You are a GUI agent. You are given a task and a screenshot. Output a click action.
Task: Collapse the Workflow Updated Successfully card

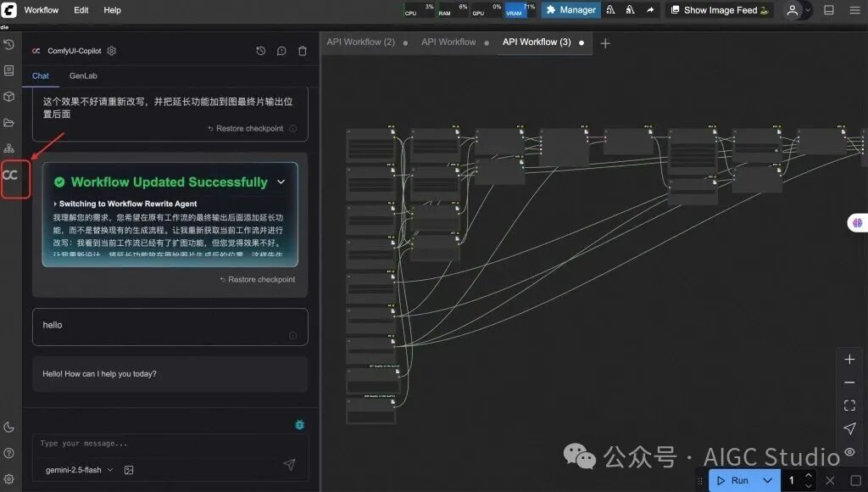[x=281, y=182]
